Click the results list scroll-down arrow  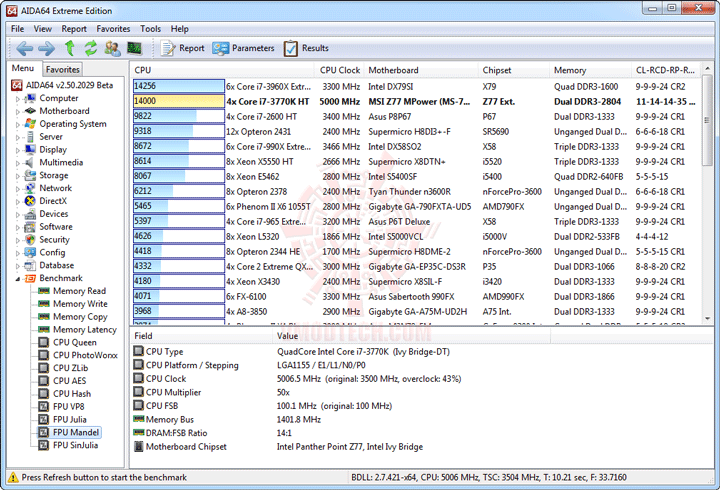tap(708, 318)
